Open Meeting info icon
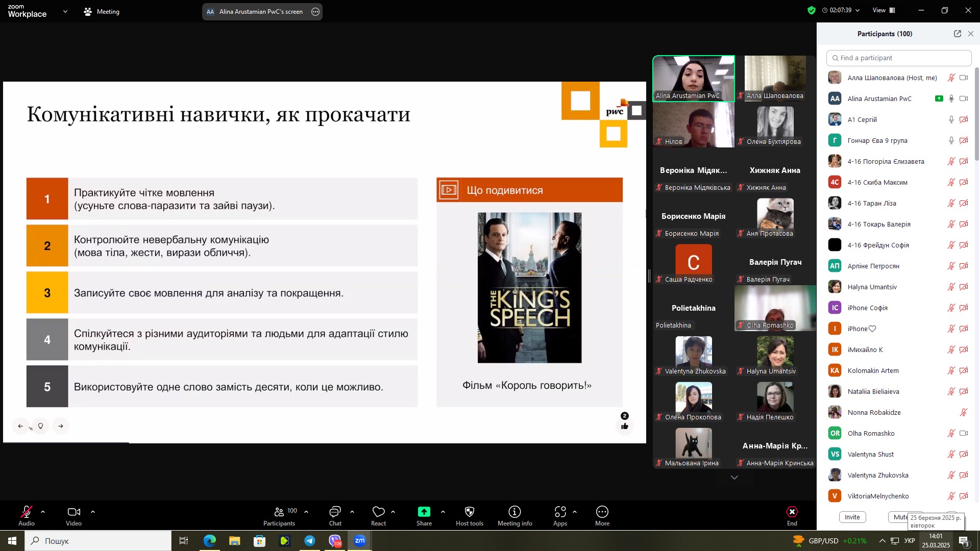The height and width of the screenshot is (551, 980). point(514,512)
